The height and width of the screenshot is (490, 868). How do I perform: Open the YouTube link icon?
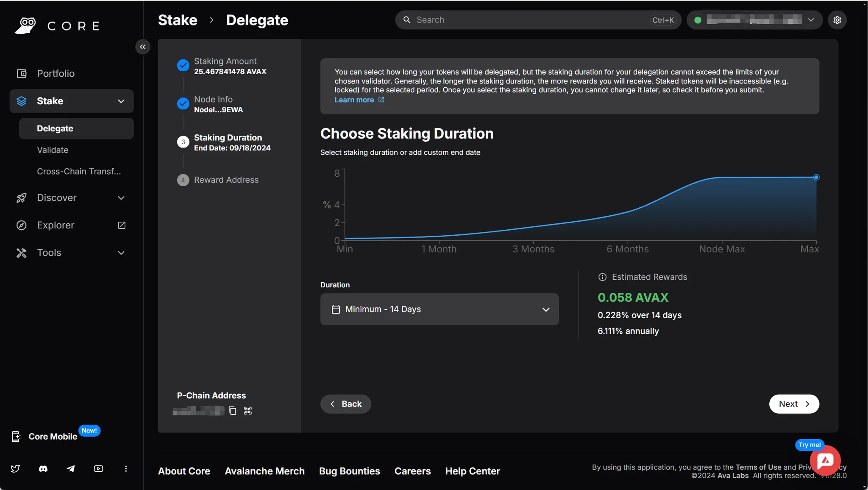click(x=98, y=469)
